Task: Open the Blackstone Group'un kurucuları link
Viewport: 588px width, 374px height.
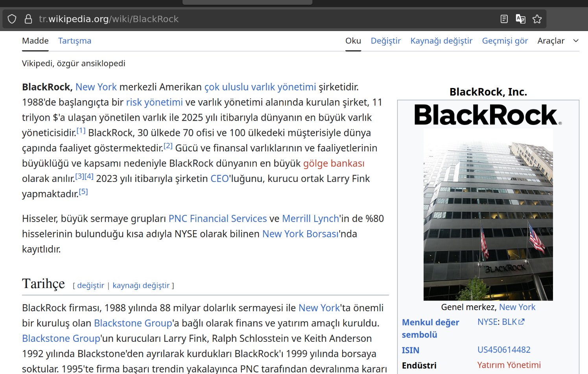Action: pos(61,339)
